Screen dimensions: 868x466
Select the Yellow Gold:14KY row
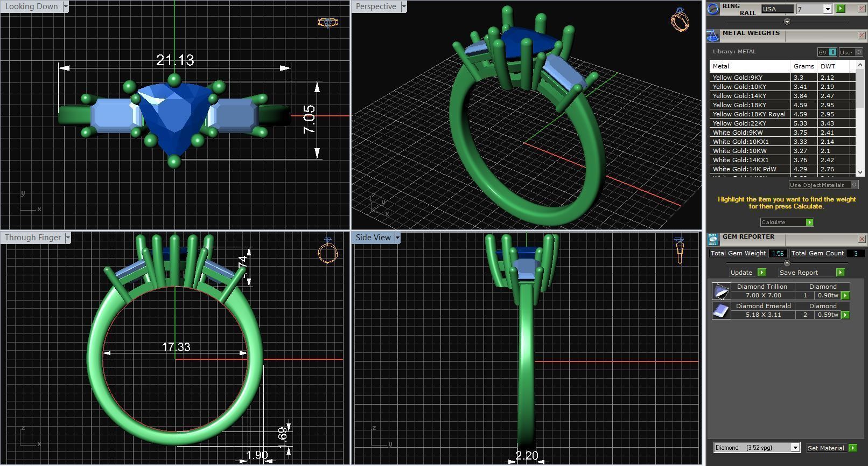click(782, 96)
